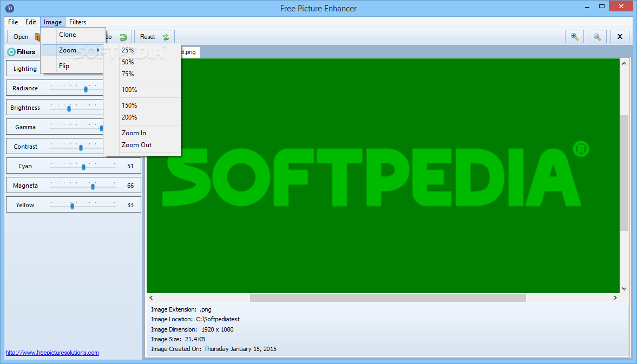
Task: Click the X close image button
Action: pyautogui.click(x=620, y=37)
